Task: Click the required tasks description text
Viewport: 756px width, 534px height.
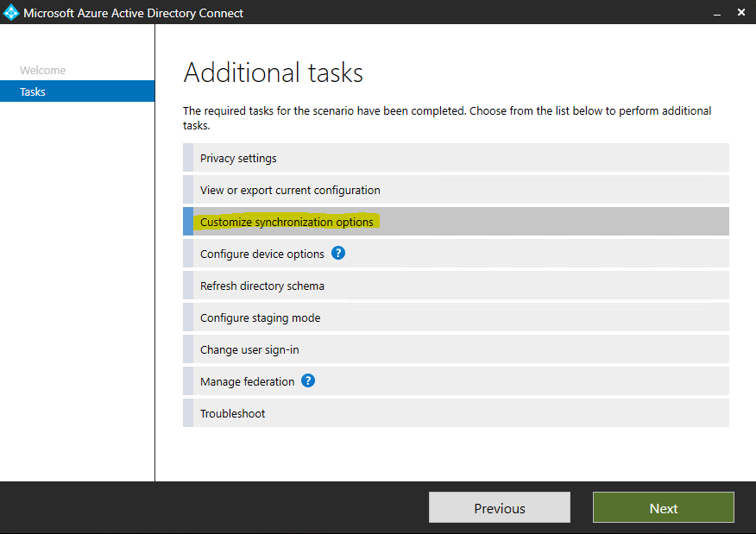Action: (x=447, y=118)
